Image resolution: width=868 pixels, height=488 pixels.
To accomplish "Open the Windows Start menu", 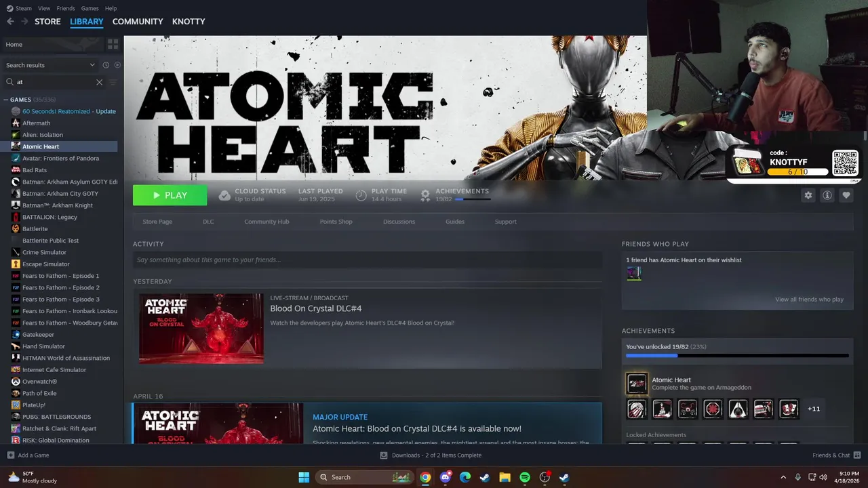I will [x=304, y=477].
